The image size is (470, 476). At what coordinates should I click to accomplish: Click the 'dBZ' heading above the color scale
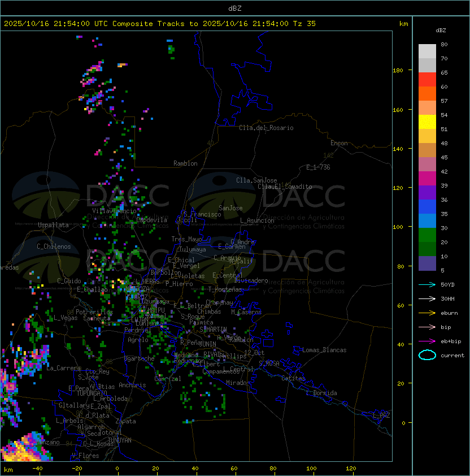pos(441,31)
